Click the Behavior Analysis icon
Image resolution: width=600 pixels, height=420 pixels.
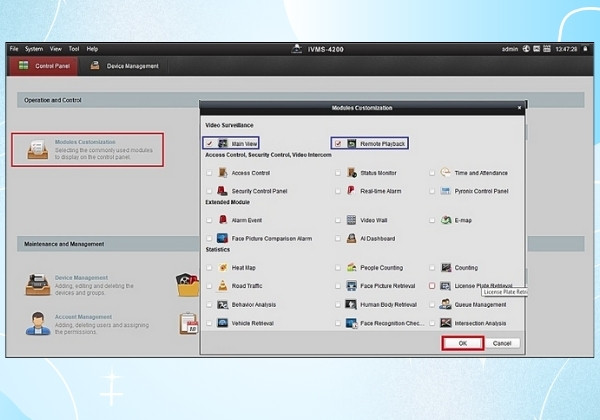(x=223, y=304)
